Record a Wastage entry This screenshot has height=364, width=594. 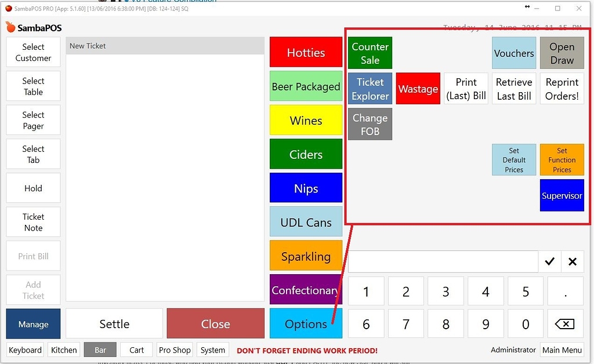418,89
